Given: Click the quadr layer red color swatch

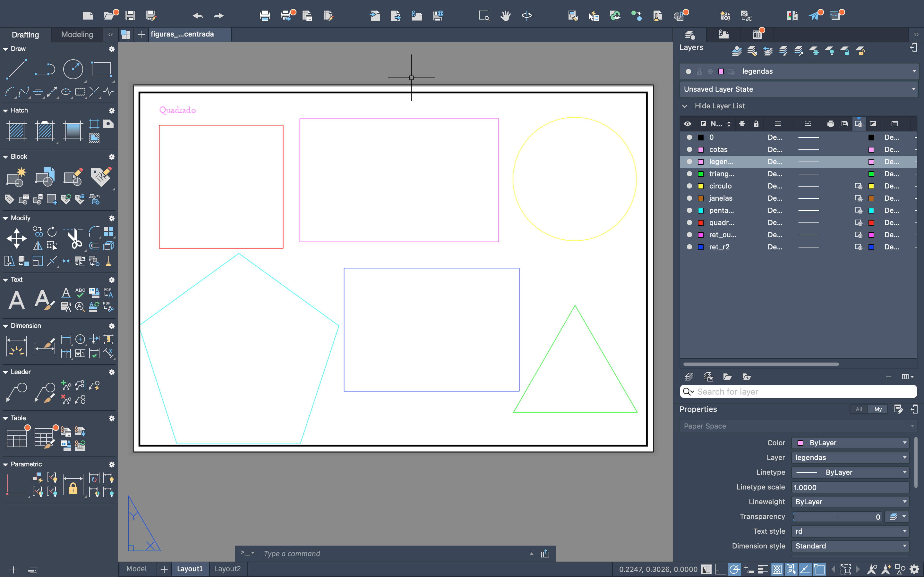Looking at the screenshot, I should point(701,223).
